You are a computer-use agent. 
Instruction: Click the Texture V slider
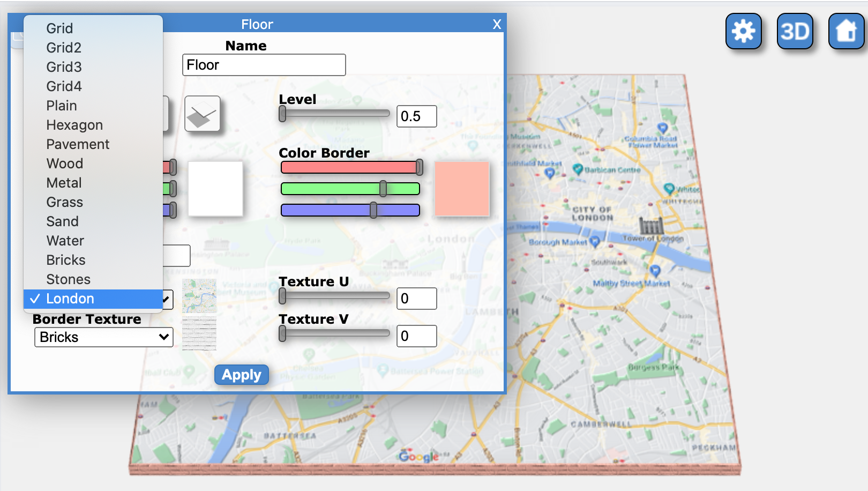pyautogui.click(x=334, y=333)
